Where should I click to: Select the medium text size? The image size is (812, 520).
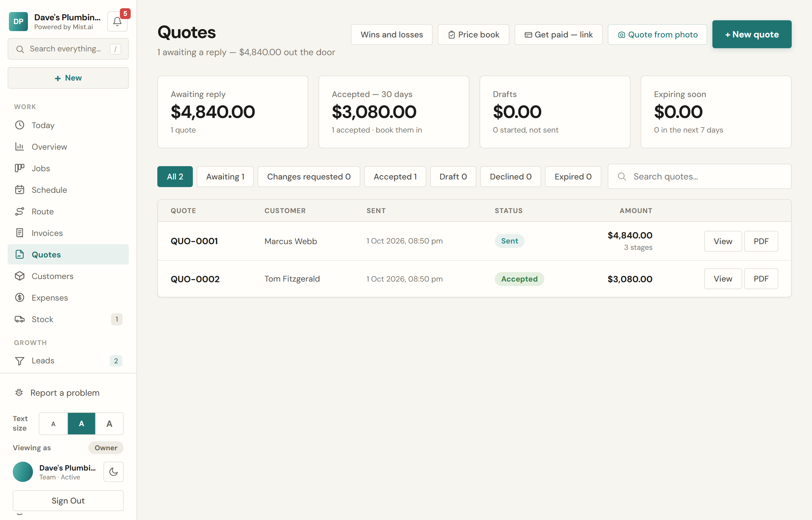coord(82,423)
